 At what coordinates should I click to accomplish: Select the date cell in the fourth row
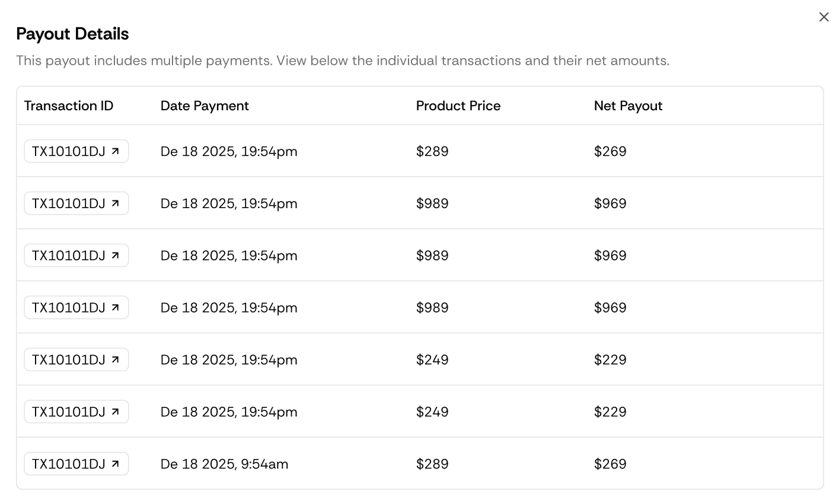229,308
